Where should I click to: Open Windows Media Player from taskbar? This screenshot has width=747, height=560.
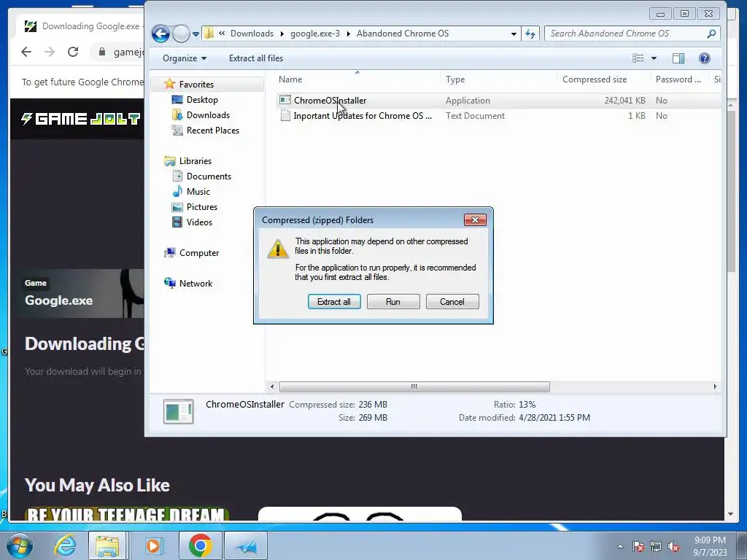pos(153,545)
